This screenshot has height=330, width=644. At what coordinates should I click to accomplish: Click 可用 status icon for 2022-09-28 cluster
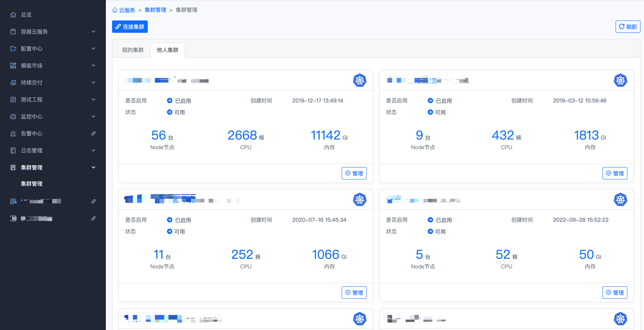[x=430, y=232]
